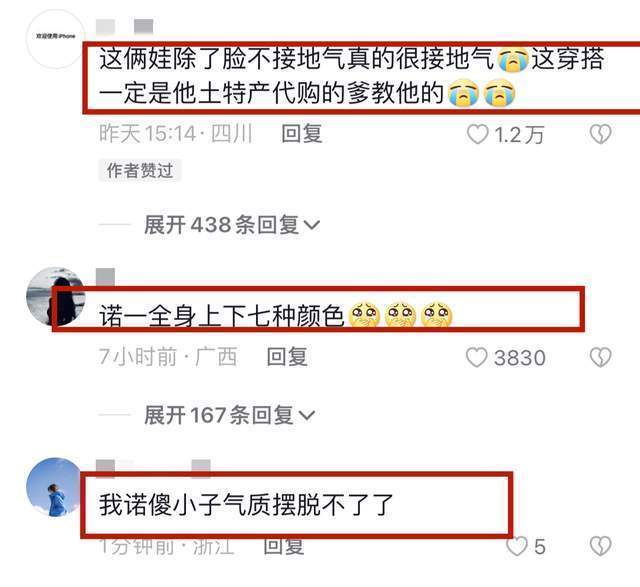Tap the 这俩娃除了脸不接地气 comment text
This screenshot has height=587, width=640.
click(x=351, y=76)
